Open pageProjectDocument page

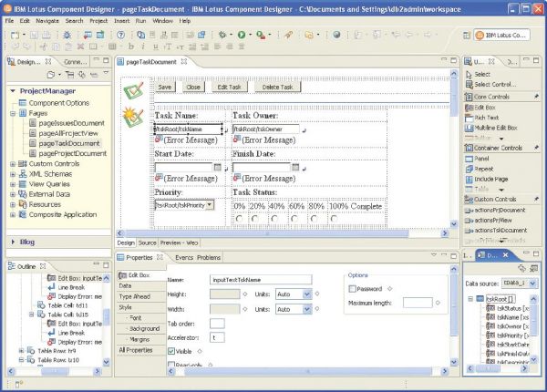[x=68, y=153]
